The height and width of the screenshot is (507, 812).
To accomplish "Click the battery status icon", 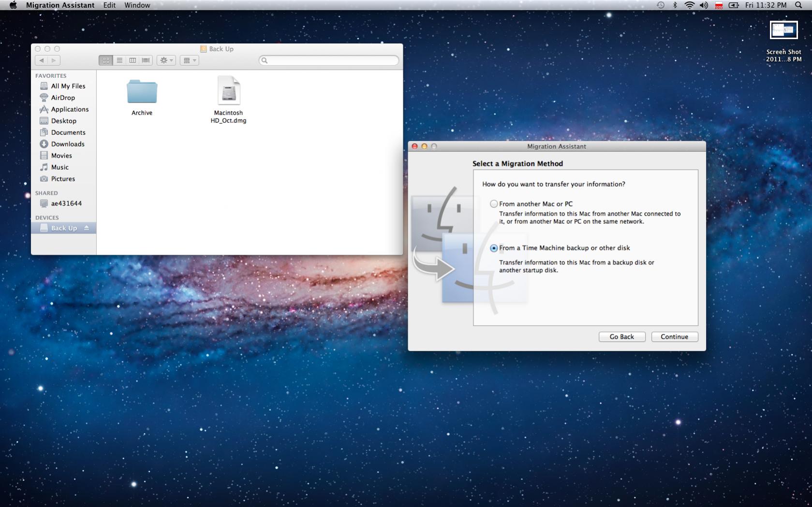I will (734, 5).
